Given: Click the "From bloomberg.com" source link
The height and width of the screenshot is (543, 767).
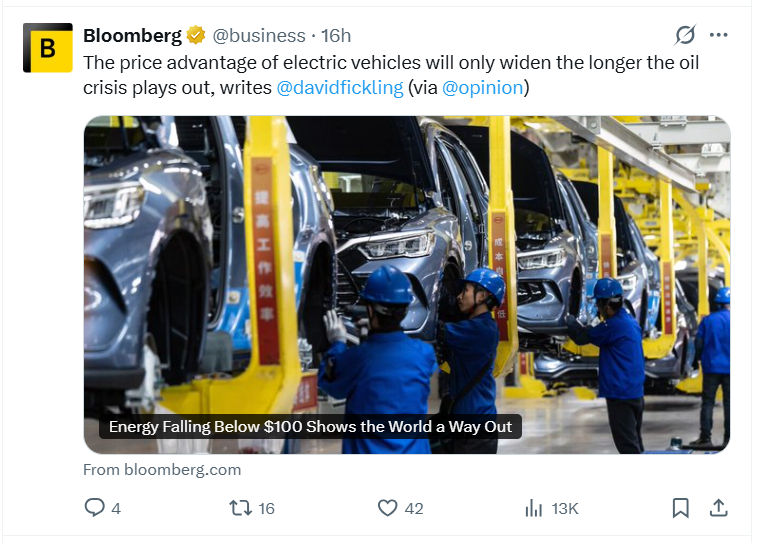Looking at the screenshot, I should (x=162, y=469).
